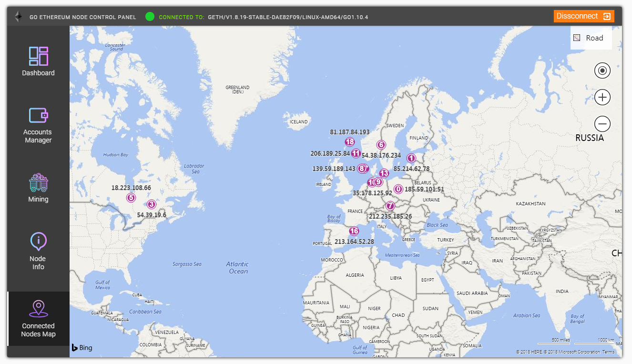Select IP label 185.59.101.51
632x364 pixels.
tap(424, 189)
